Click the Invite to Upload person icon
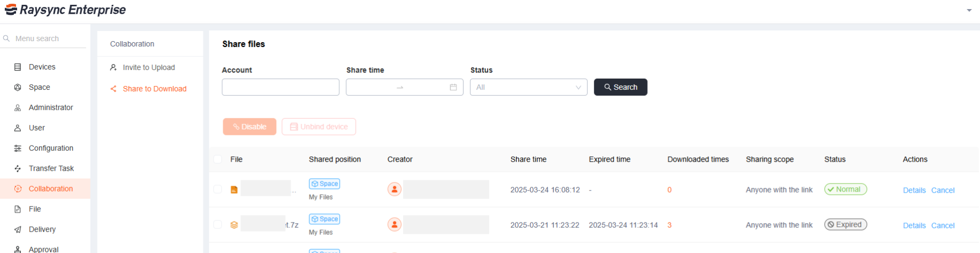The height and width of the screenshot is (253, 980). [x=113, y=67]
